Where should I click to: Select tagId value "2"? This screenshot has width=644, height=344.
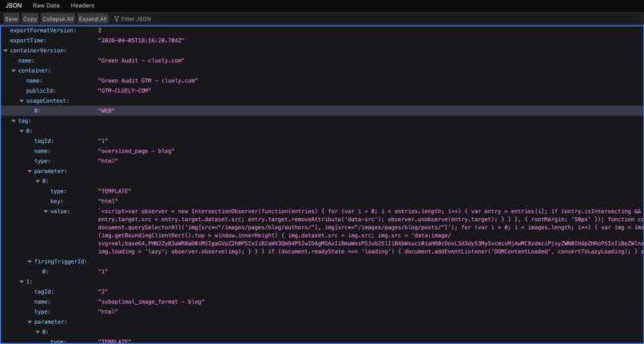(x=103, y=292)
